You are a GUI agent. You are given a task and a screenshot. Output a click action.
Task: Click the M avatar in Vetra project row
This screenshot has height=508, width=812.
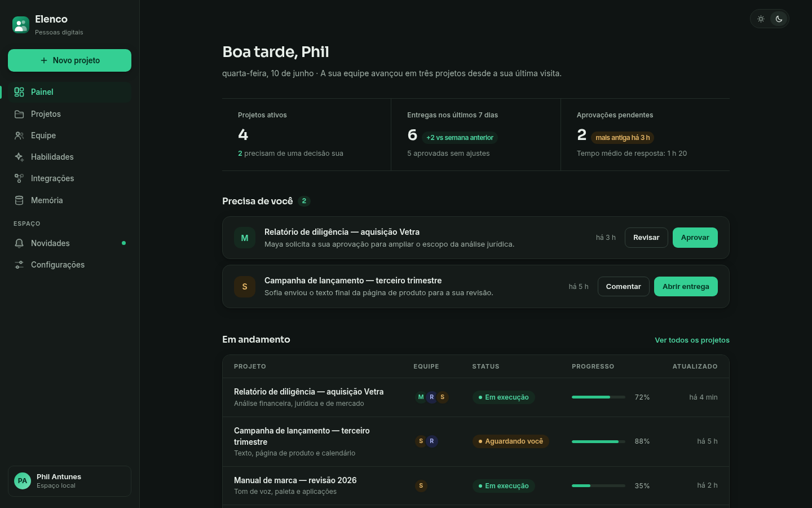pos(421,397)
